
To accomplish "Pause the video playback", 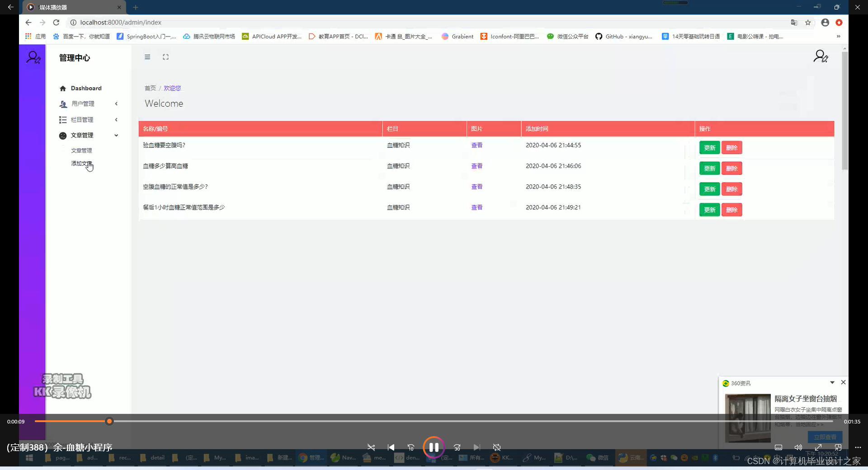I will point(434,447).
